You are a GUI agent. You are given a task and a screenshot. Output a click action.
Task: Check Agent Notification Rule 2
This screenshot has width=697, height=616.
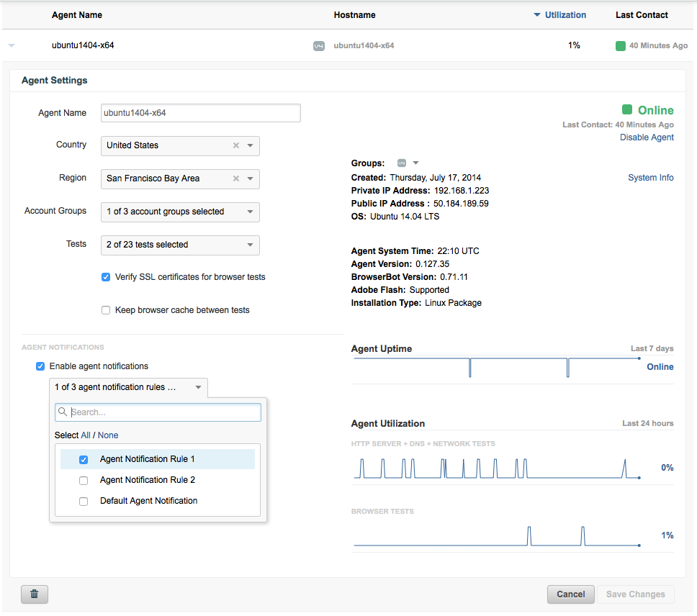tap(84, 480)
